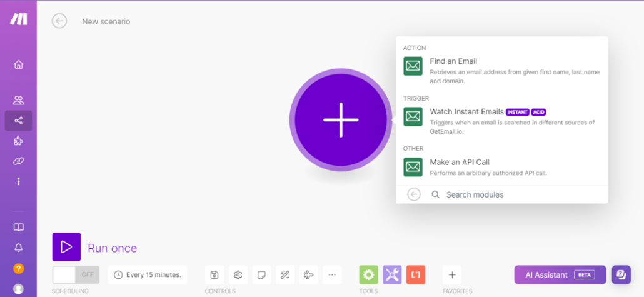Click the Auto-align magic wand icon
This screenshot has width=644, height=297.
(285, 275)
